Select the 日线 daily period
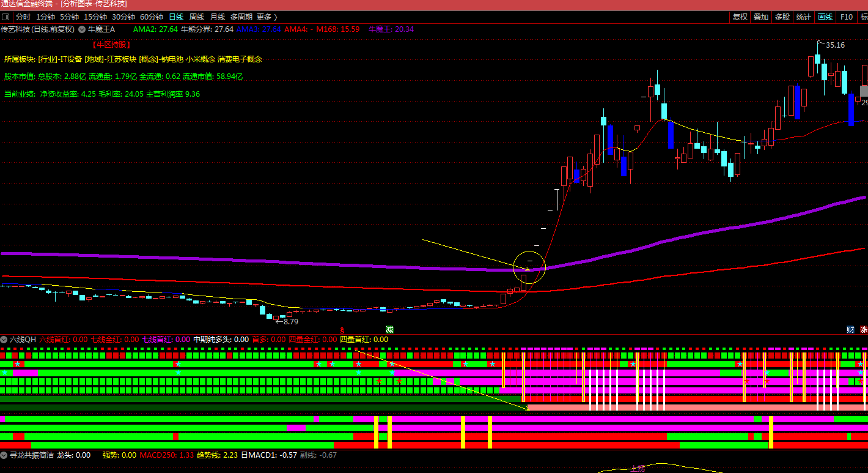Image resolution: width=868 pixels, height=473 pixels. 176,17
